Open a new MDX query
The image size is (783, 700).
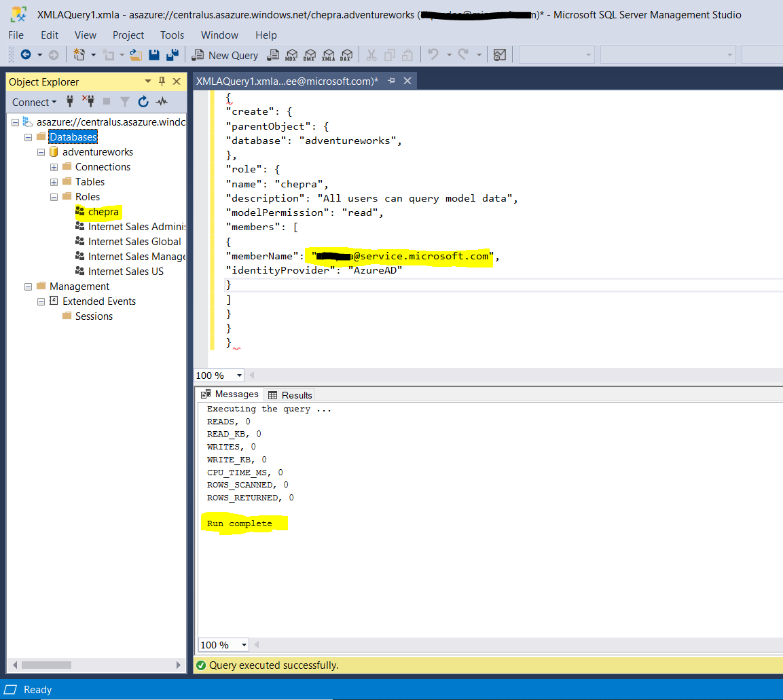click(291, 55)
